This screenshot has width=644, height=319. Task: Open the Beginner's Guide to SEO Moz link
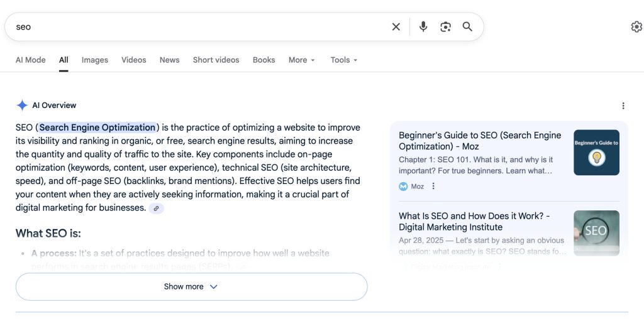click(x=479, y=141)
